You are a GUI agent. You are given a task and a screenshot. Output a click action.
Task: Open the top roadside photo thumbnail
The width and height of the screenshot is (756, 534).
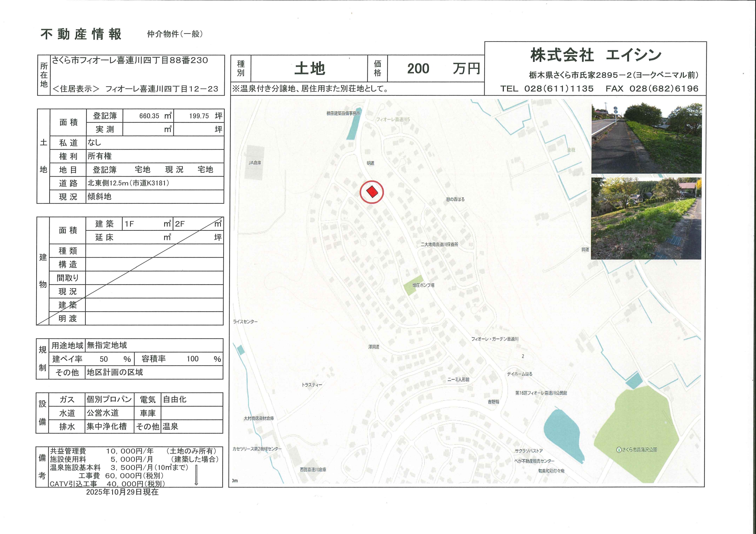coord(646,138)
